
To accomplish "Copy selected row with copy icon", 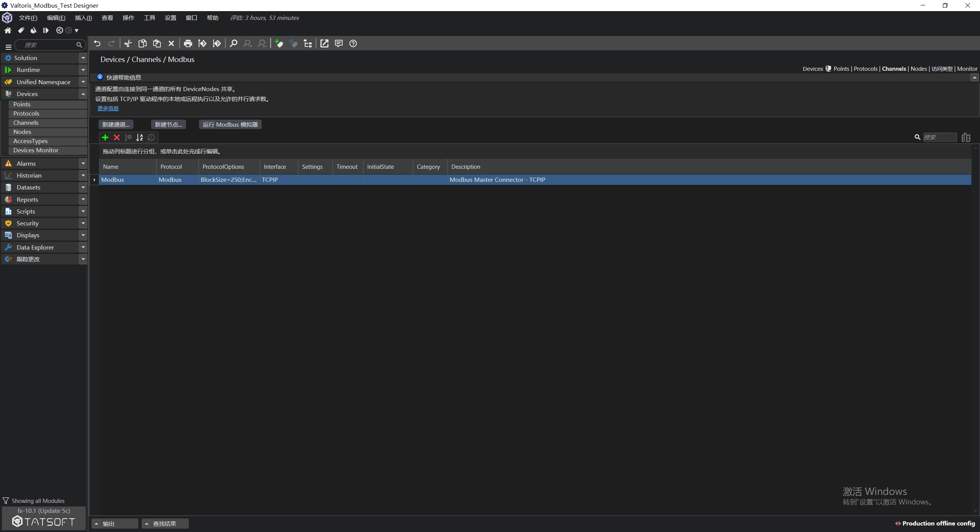I will point(142,44).
